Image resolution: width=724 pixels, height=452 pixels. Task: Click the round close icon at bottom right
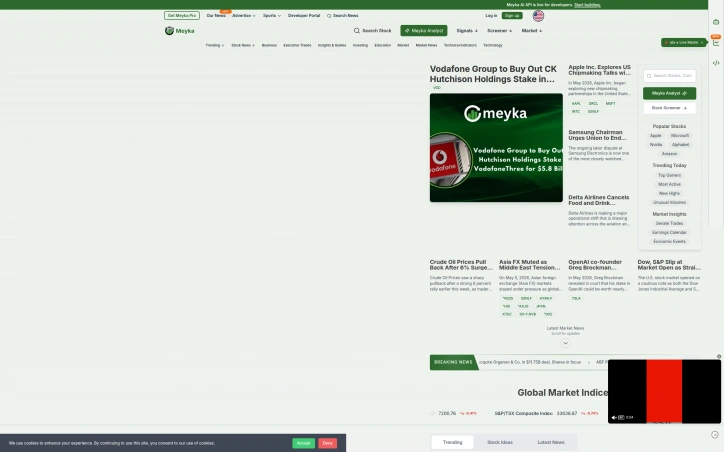coord(715,434)
